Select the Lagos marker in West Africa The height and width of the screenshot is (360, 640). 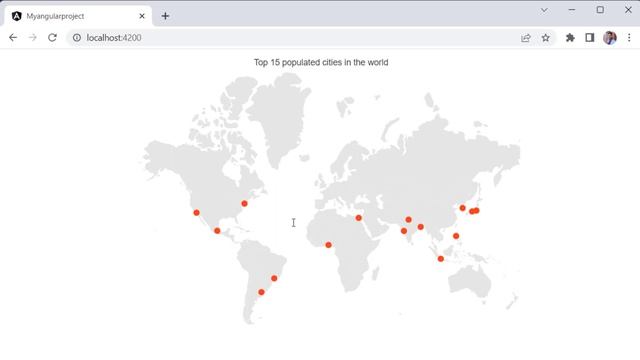329,245
